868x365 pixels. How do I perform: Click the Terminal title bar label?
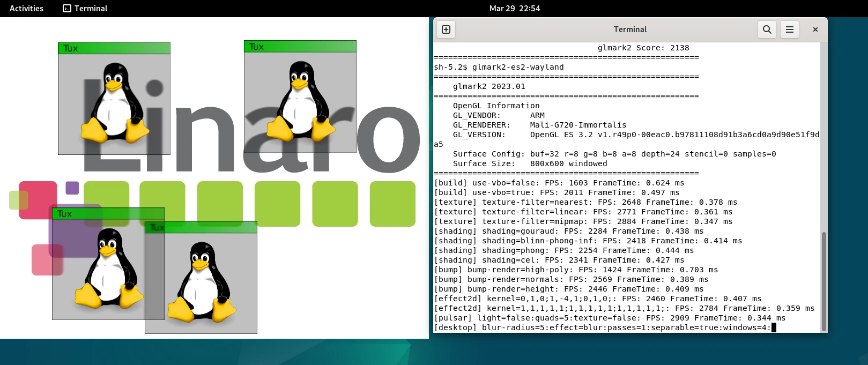(630, 29)
